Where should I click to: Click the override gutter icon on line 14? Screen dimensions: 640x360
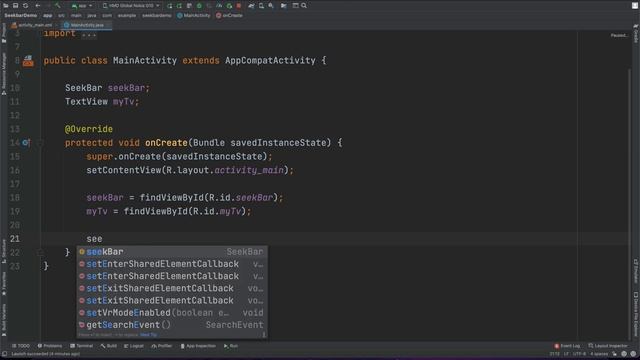pyautogui.click(x=26, y=142)
